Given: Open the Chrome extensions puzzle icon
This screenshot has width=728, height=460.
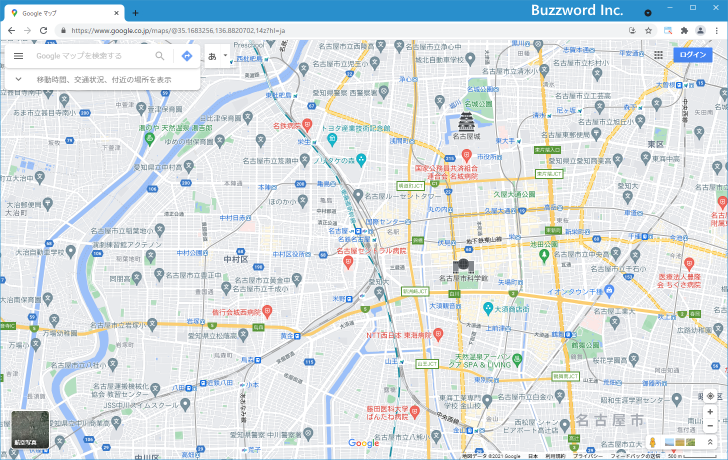Looking at the screenshot, I should pos(684,31).
